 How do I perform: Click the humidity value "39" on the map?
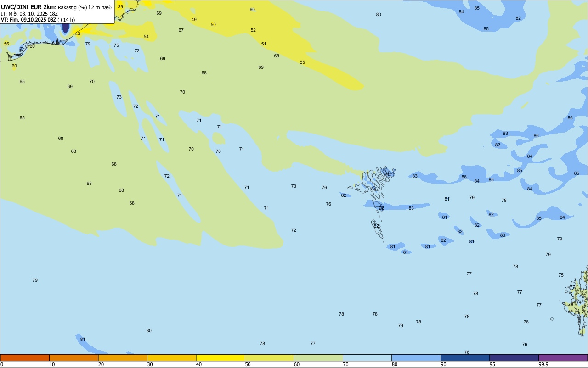coord(120,7)
